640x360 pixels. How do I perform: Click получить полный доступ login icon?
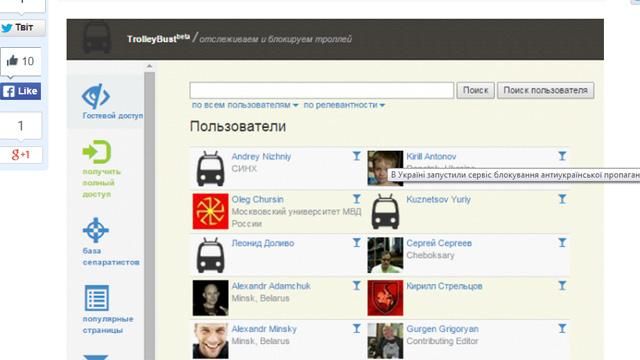click(x=97, y=152)
